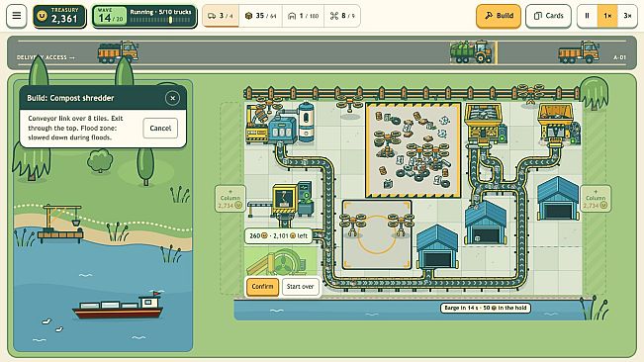Click the 'A-01' lane marker
This screenshot has width=644, height=362.
[620, 57]
